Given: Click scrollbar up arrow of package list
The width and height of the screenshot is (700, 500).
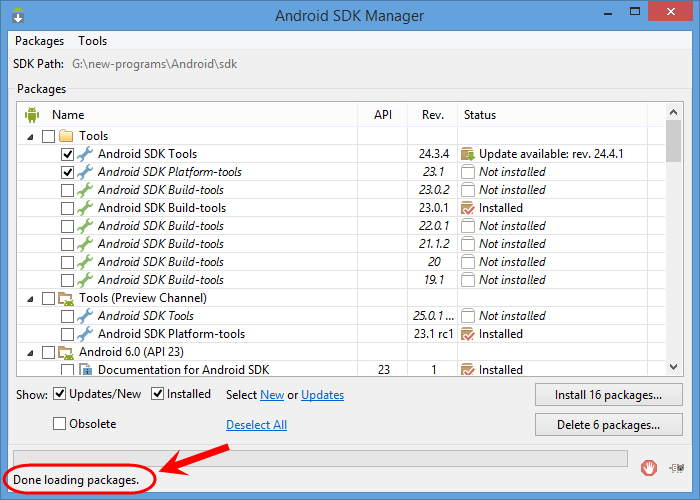Looking at the screenshot, I should pyautogui.click(x=673, y=112).
